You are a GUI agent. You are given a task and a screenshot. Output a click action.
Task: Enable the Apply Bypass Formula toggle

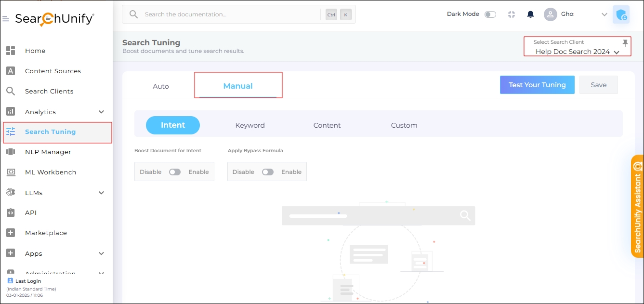click(x=268, y=172)
